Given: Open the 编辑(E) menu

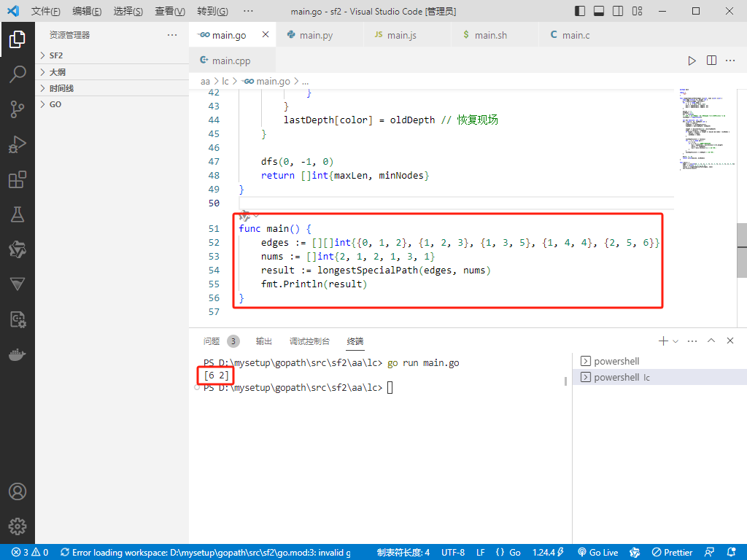Looking at the screenshot, I should (87, 11).
